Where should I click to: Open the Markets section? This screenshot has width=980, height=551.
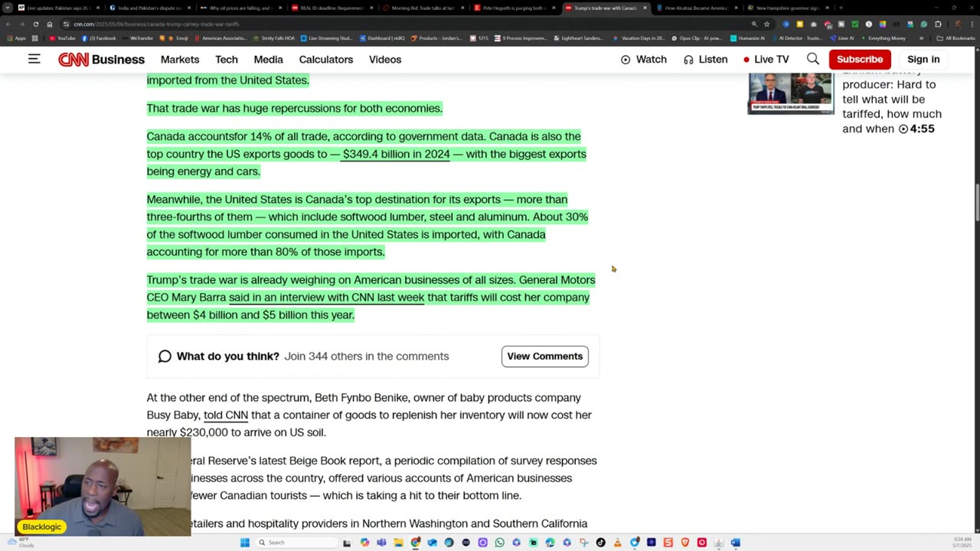point(180,59)
